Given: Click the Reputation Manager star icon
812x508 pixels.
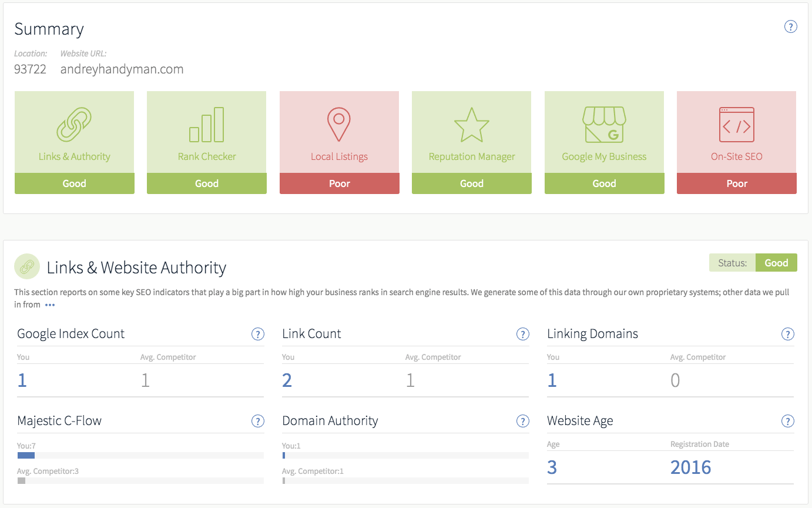Looking at the screenshot, I should [x=472, y=125].
